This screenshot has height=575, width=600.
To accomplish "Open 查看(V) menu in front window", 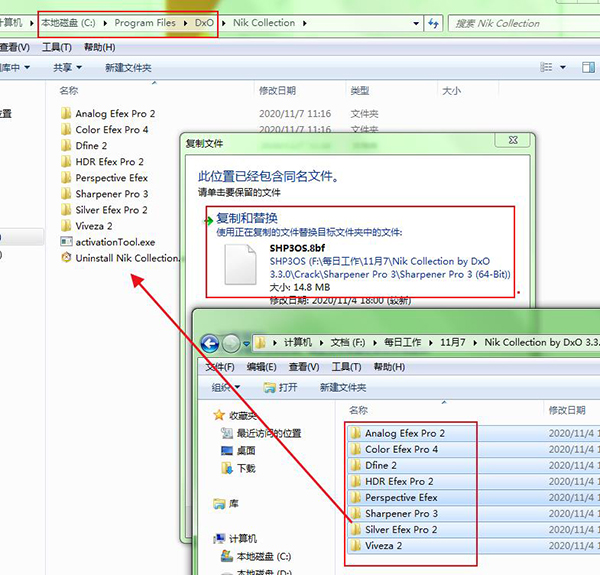I will (x=304, y=367).
